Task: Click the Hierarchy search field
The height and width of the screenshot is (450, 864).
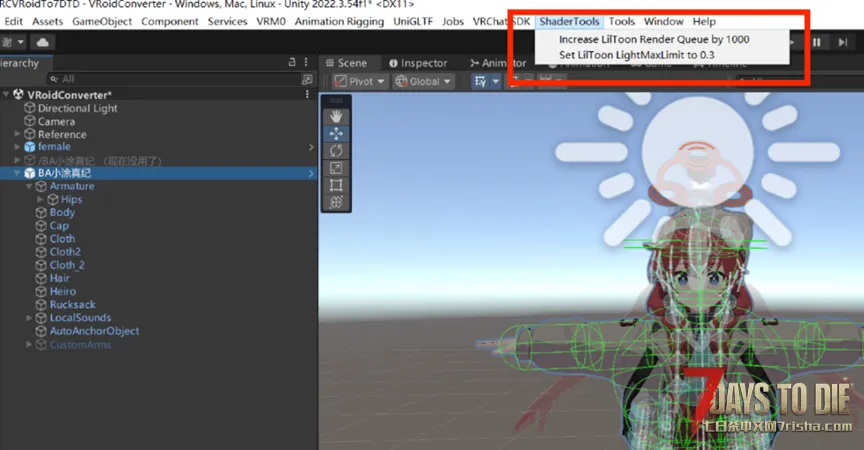Action: click(x=170, y=78)
